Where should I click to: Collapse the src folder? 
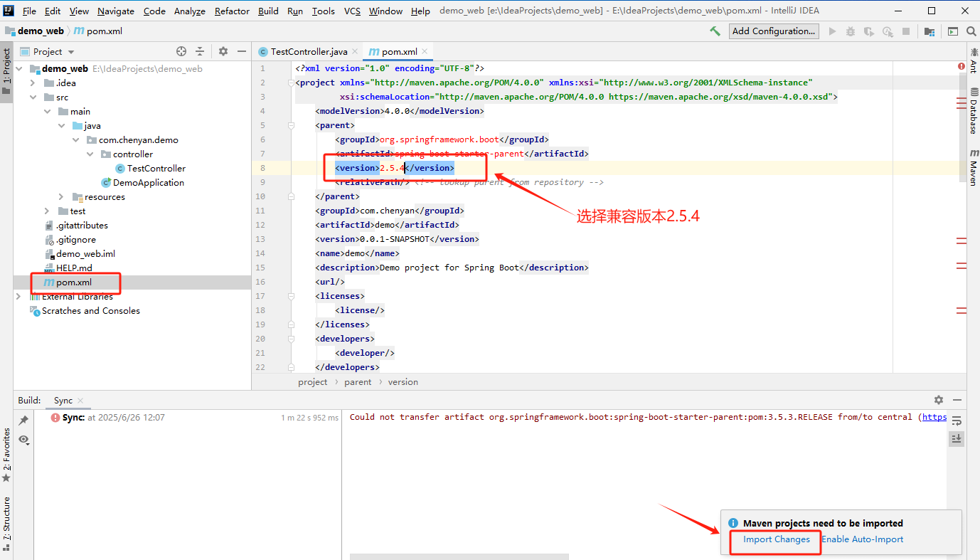click(x=33, y=97)
